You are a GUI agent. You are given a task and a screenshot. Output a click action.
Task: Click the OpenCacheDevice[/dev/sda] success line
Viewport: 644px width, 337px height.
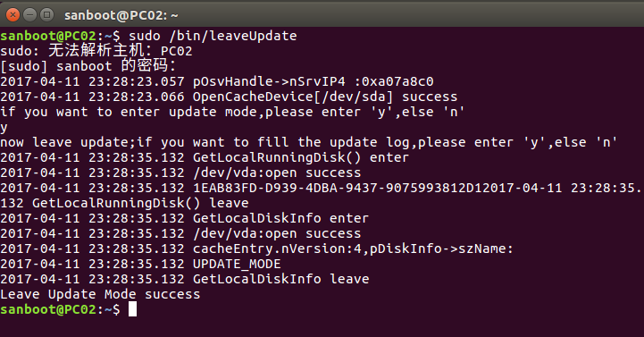coord(229,97)
